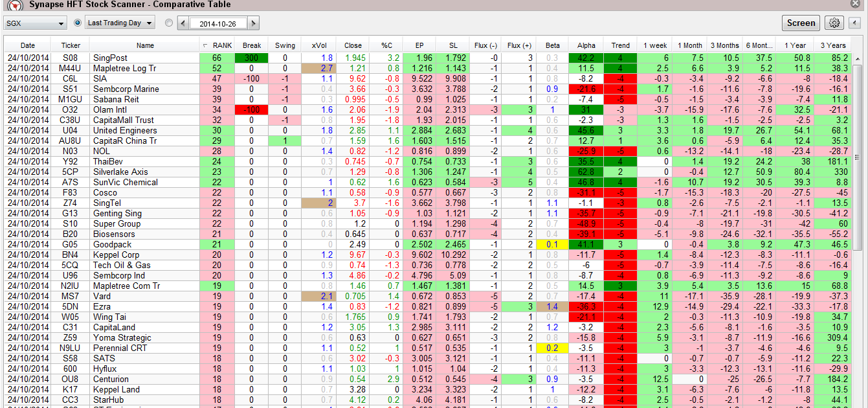Sort by the Ticker column header

[71, 45]
